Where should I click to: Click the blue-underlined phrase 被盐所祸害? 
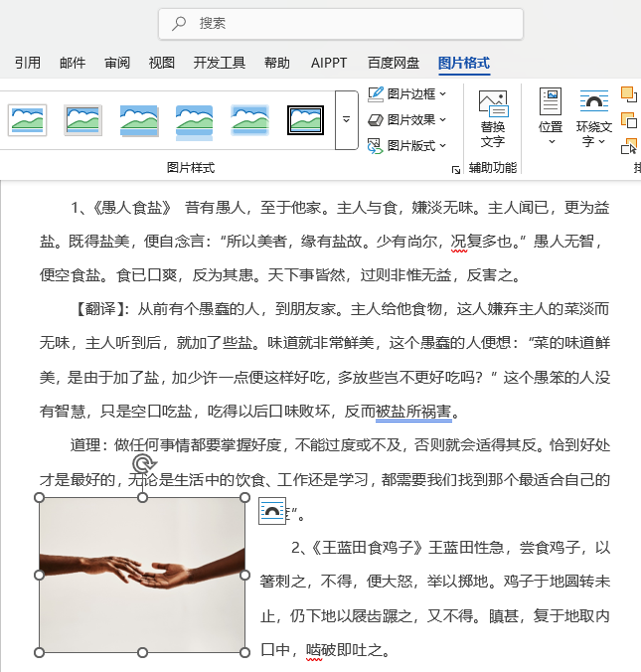[413, 412]
